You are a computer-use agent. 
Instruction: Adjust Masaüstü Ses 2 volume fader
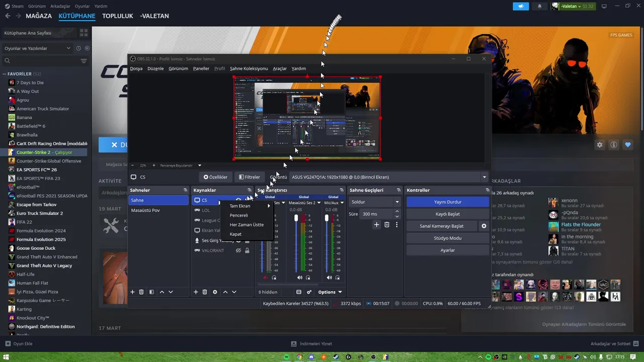(296, 218)
